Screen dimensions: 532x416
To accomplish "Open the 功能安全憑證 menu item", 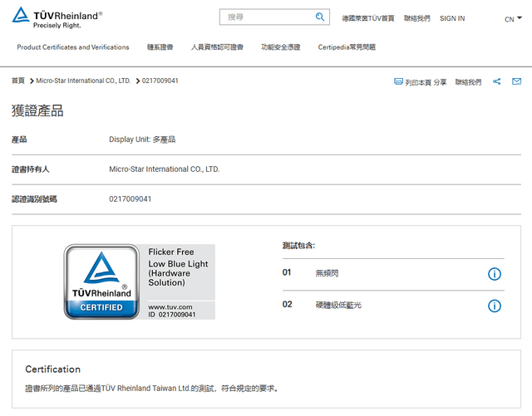I will [281, 47].
